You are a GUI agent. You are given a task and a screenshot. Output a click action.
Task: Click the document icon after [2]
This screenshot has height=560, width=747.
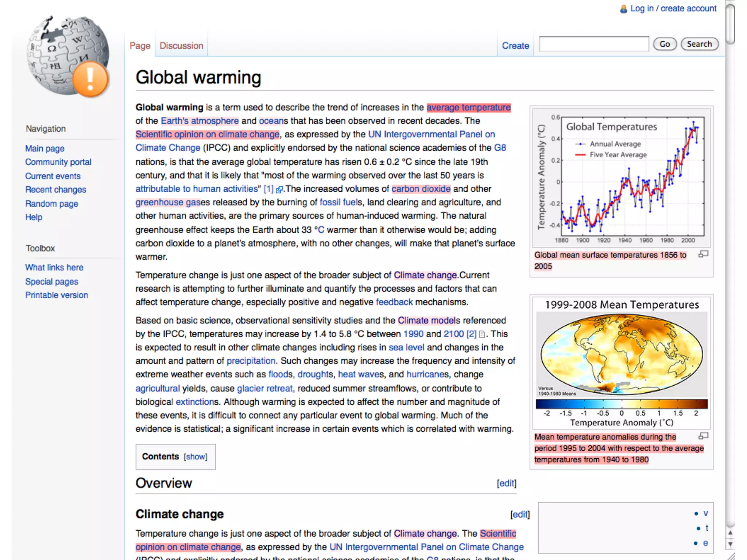(x=482, y=334)
